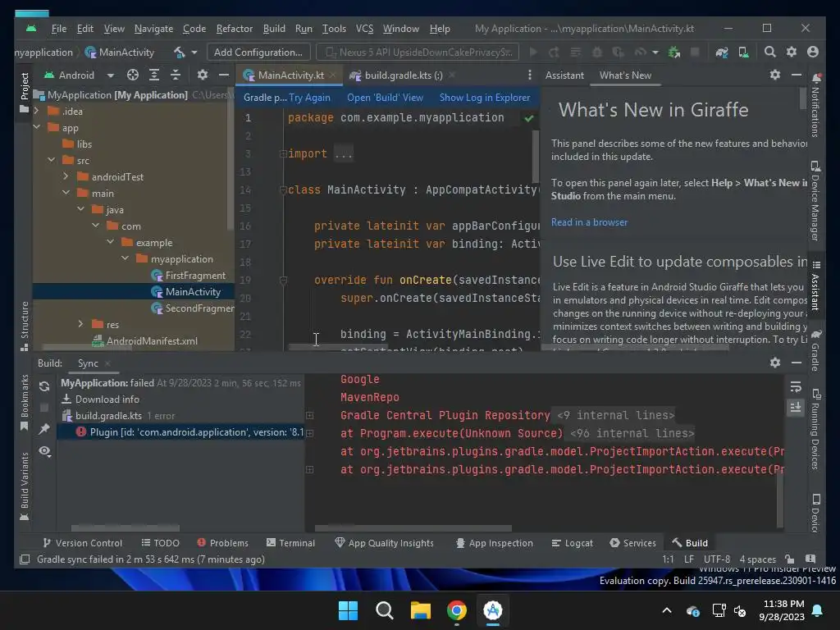Click the Sync Project with Gradle Files icon
Viewport: 840px width, 630px height.
tap(722, 52)
